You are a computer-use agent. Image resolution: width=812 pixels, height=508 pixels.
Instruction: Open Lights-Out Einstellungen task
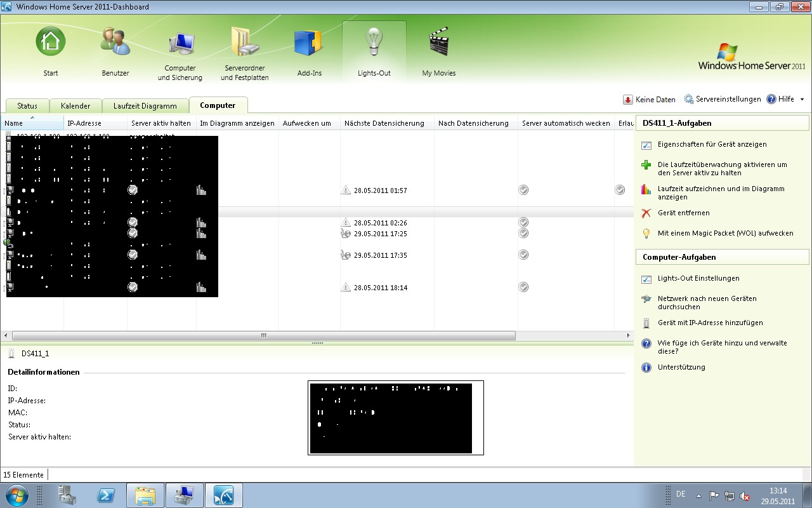click(698, 278)
